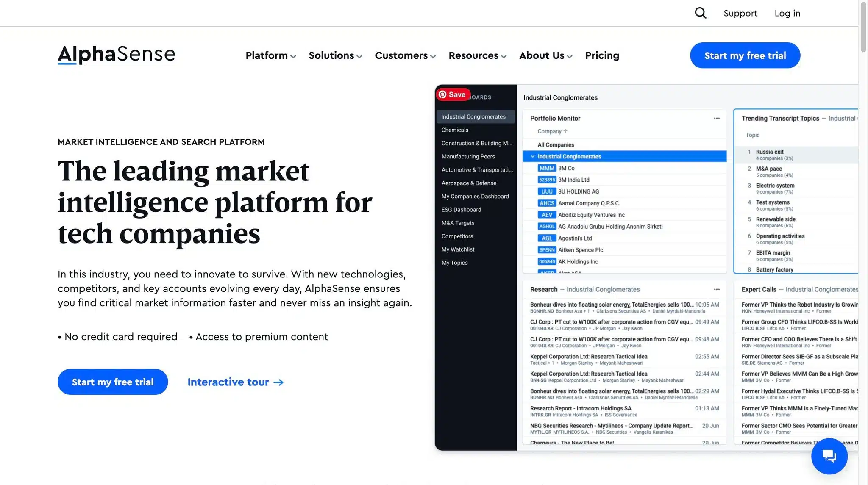Select Manufacturing Peers sidebar item
The height and width of the screenshot is (485, 868).
click(x=468, y=156)
